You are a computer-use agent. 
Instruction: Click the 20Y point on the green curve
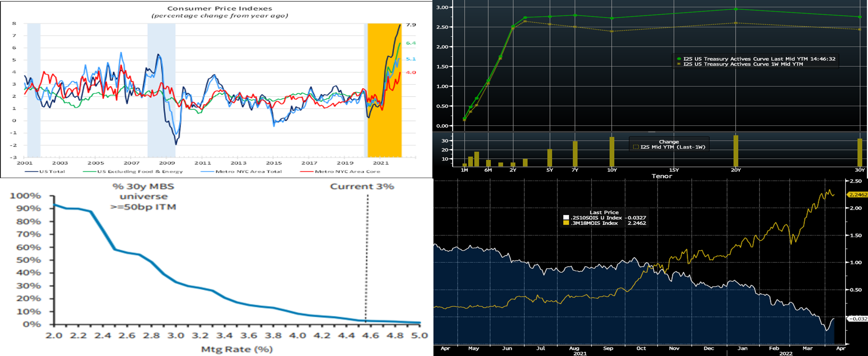(x=736, y=9)
